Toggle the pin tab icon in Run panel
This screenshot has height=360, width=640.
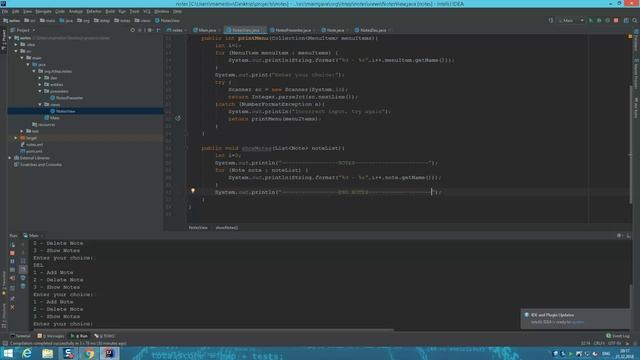[x=12, y=299]
